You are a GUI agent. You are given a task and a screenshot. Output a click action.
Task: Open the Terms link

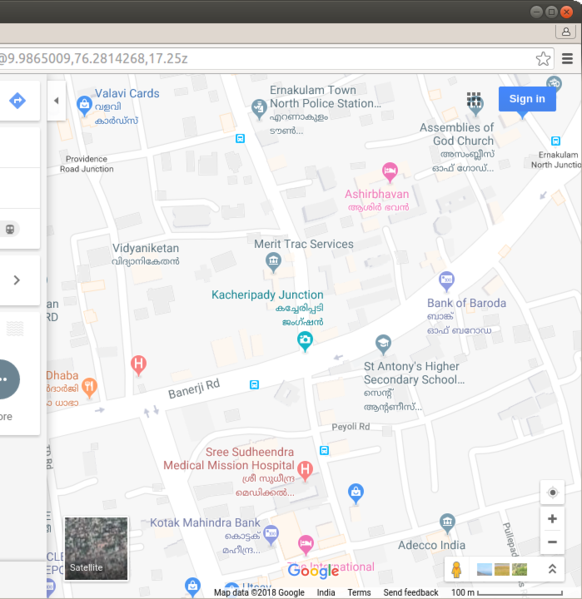click(359, 593)
